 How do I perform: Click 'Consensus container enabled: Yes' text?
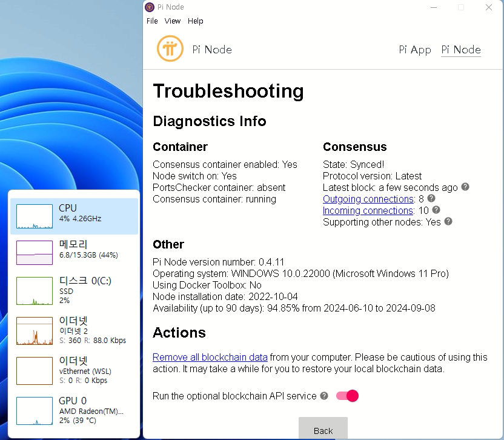coord(225,164)
